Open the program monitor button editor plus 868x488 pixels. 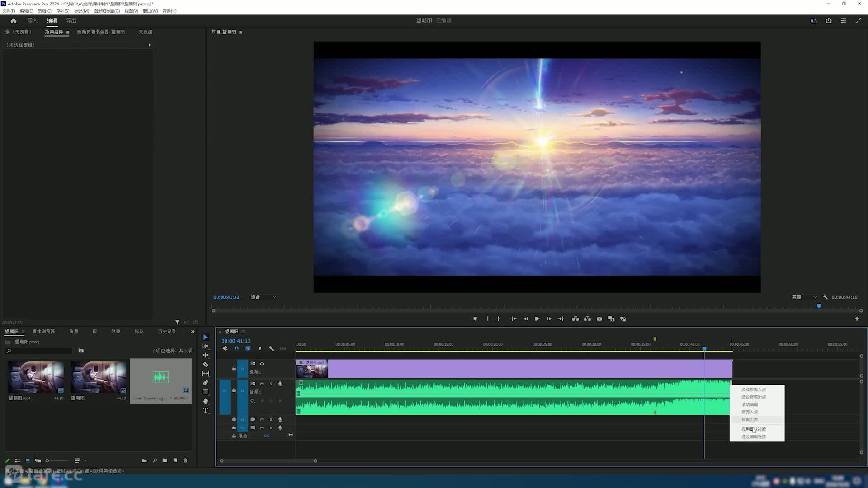(857, 319)
